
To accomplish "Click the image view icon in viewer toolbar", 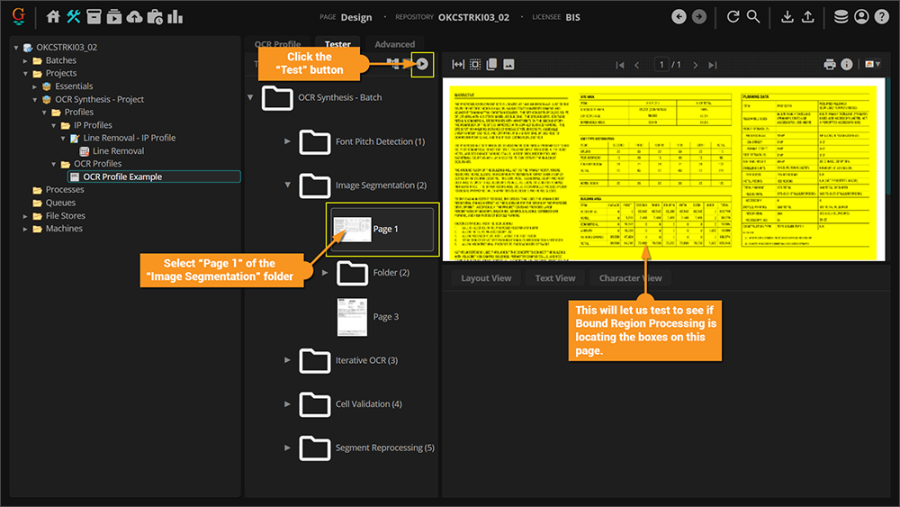I will [509, 64].
